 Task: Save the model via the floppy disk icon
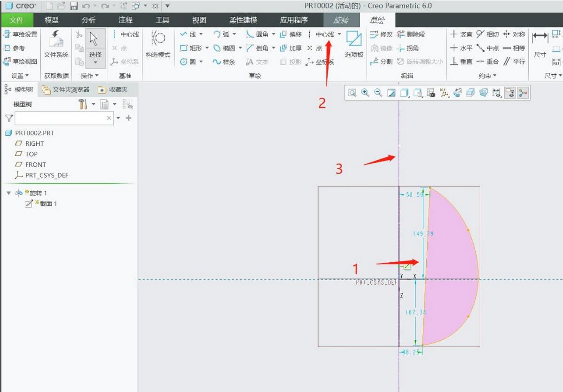pos(74,6)
